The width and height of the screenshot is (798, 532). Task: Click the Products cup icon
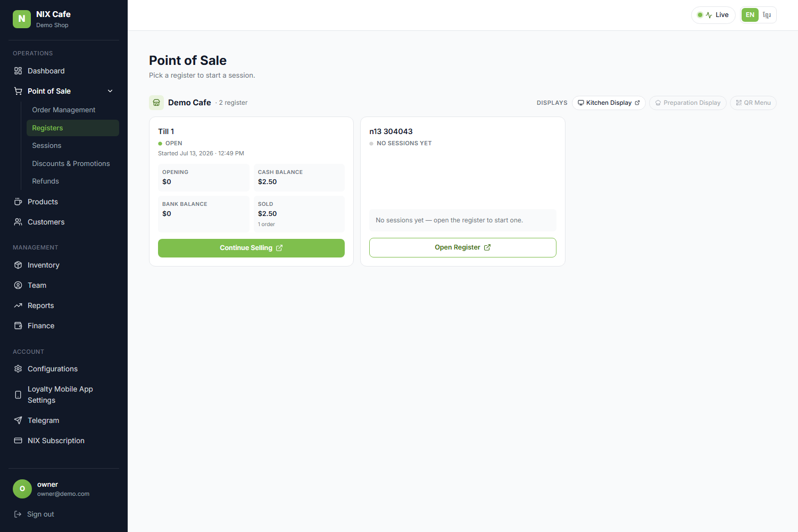coord(18,202)
